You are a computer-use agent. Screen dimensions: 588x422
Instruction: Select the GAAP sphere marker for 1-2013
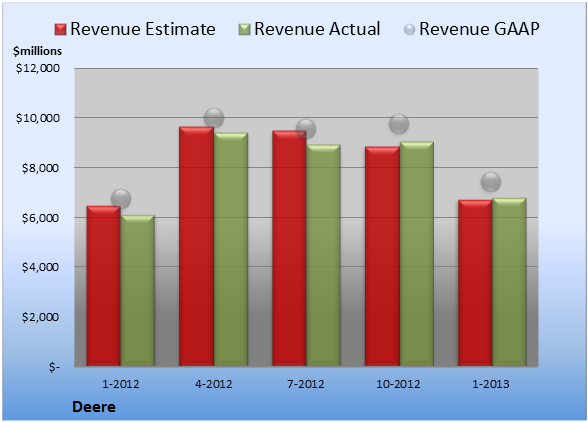tap(491, 182)
